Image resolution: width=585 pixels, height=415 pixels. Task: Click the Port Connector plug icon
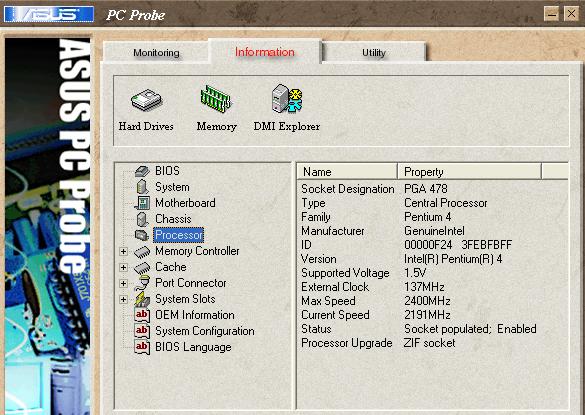pyautogui.click(x=142, y=283)
